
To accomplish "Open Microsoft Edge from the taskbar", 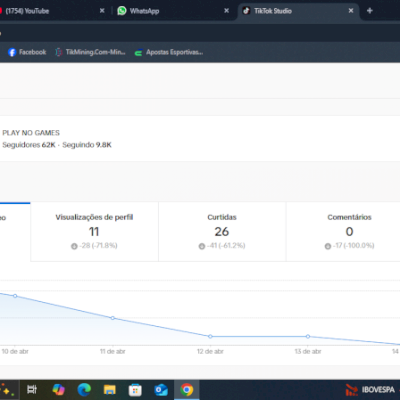I will pyautogui.click(x=84, y=389).
